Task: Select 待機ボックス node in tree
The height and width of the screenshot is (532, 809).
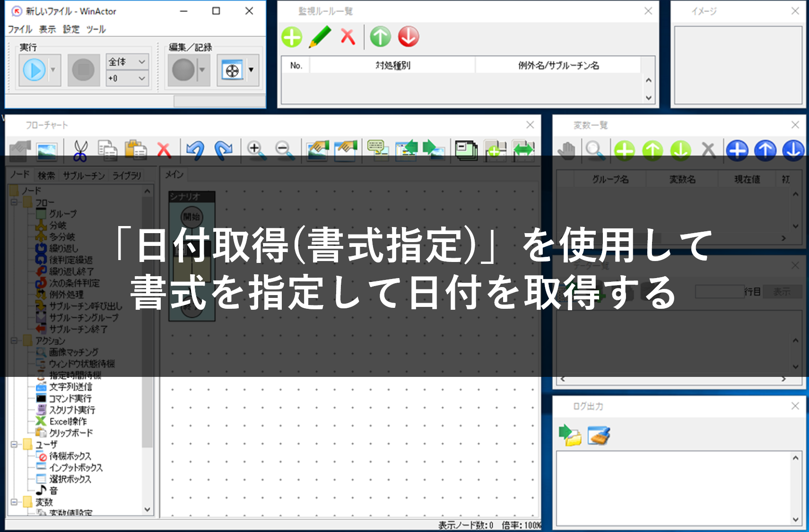Action: pyautogui.click(x=70, y=456)
